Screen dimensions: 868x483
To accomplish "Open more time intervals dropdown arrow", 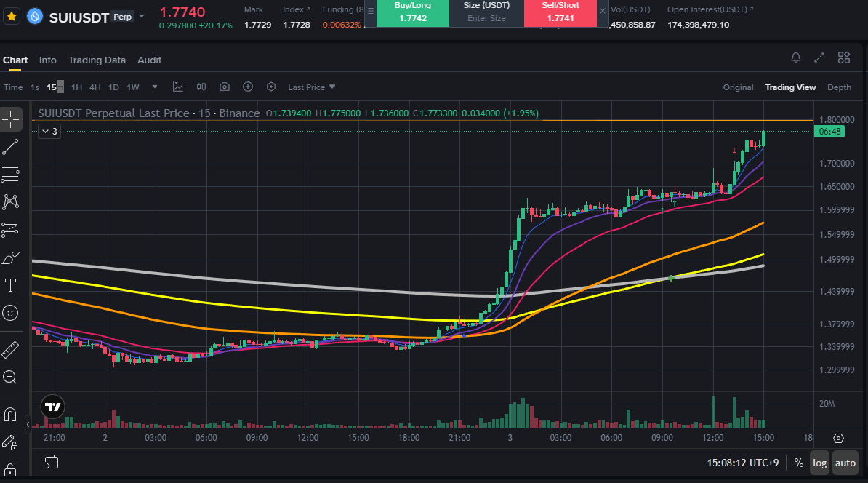I will click(x=155, y=87).
